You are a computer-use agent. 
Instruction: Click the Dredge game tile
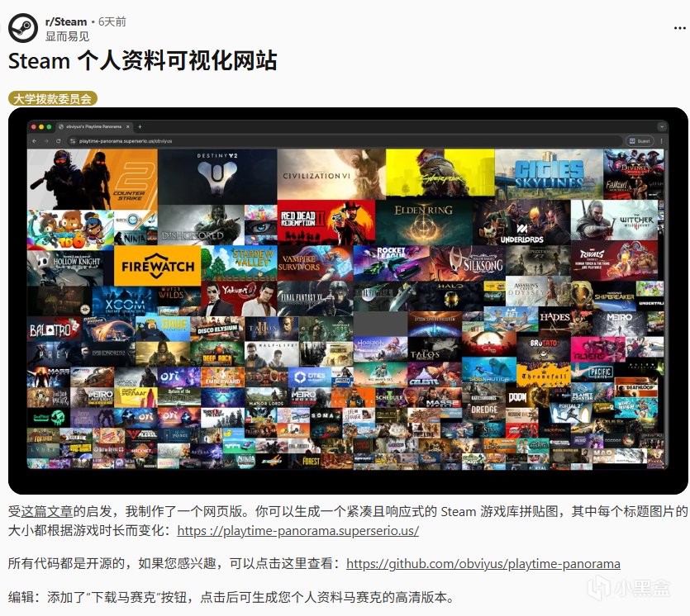click(483, 408)
